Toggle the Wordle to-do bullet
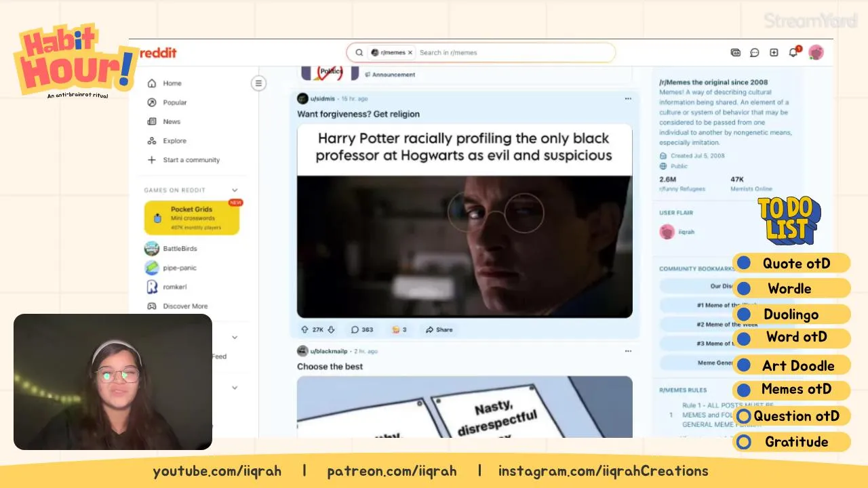 click(744, 288)
